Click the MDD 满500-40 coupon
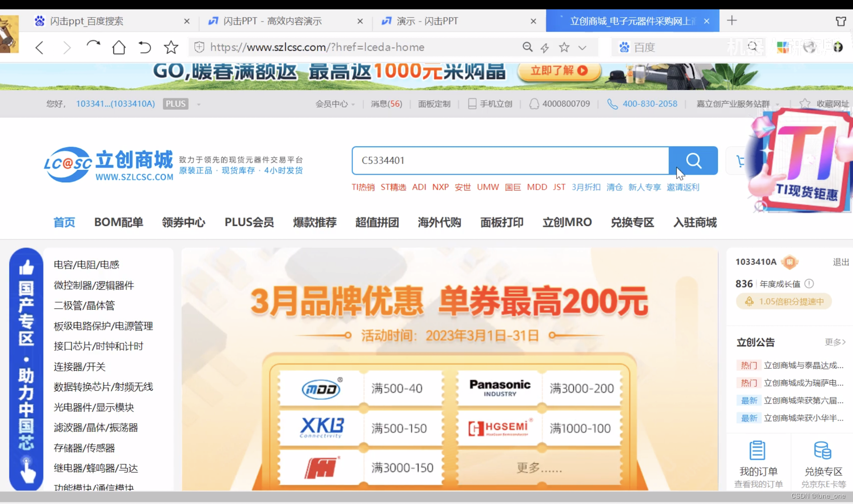 pyautogui.click(x=362, y=388)
